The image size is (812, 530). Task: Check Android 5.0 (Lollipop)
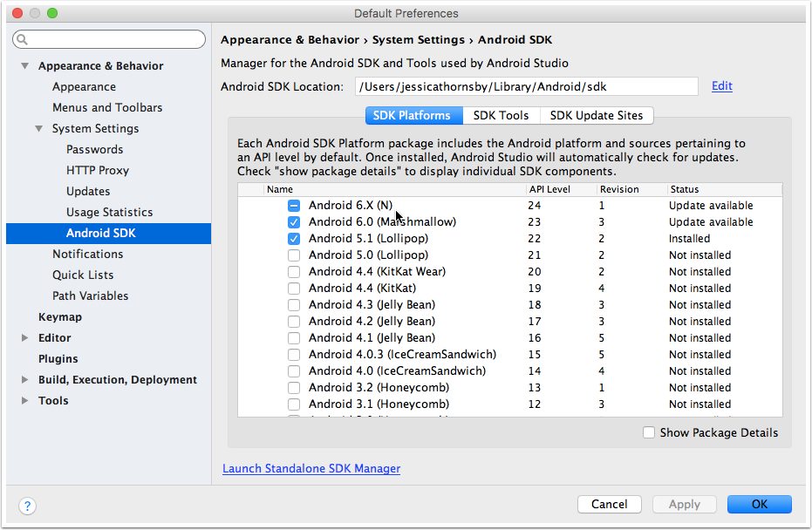294,255
